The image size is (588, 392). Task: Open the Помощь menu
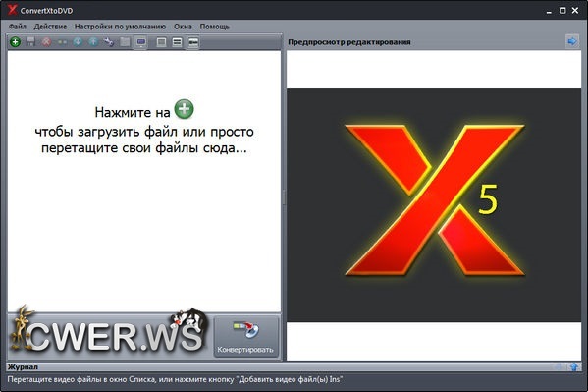click(215, 27)
